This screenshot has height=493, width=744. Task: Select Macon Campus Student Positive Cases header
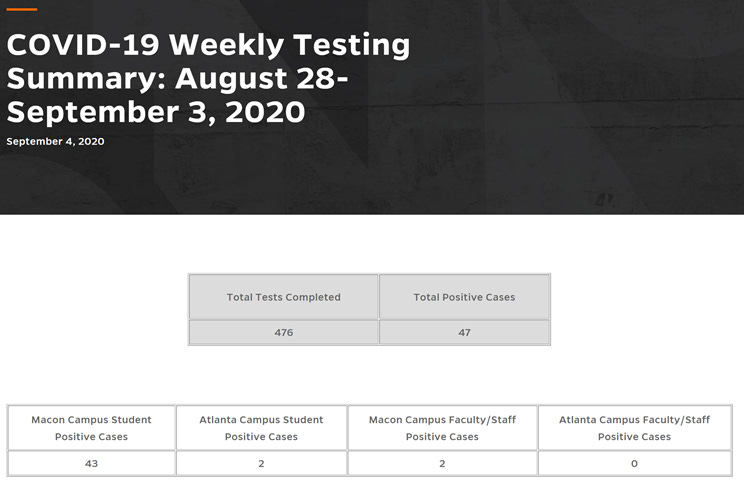pos(92,428)
